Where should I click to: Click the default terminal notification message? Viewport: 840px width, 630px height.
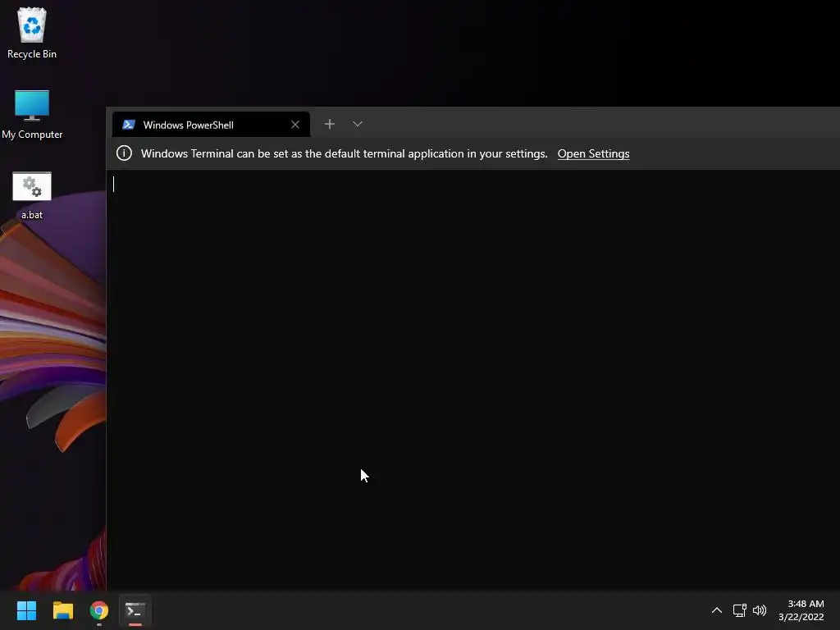(x=344, y=153)
